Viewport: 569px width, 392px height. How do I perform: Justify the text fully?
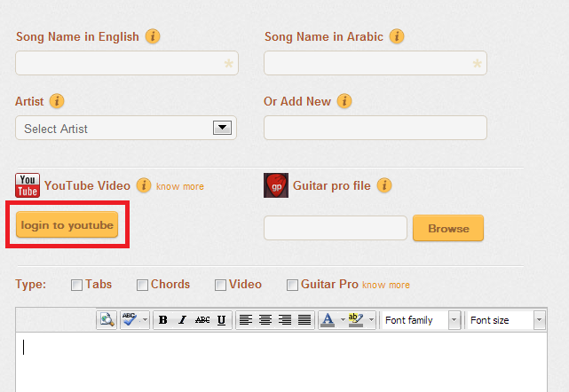[x=304, y=320]
